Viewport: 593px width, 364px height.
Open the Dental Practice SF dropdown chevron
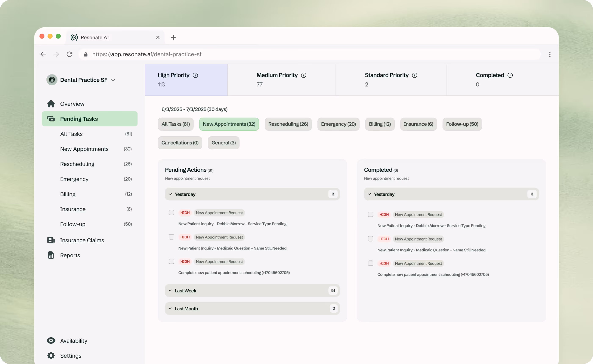click(113, 80)
